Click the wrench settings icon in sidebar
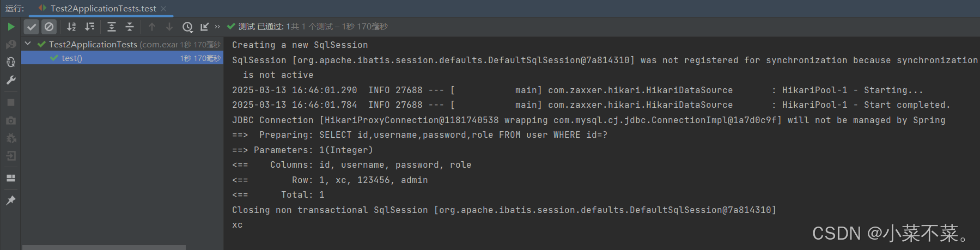 click(x=11, y=80)
